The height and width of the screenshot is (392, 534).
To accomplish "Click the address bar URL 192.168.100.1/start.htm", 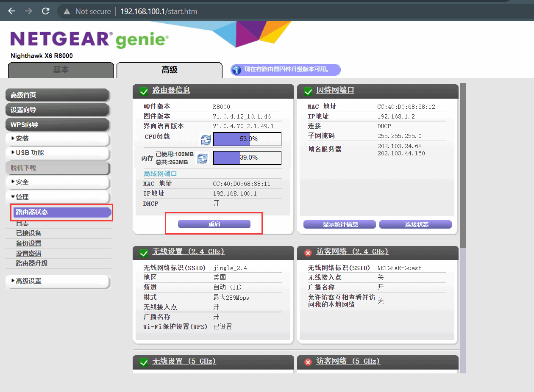I will [x=159, y=11].
